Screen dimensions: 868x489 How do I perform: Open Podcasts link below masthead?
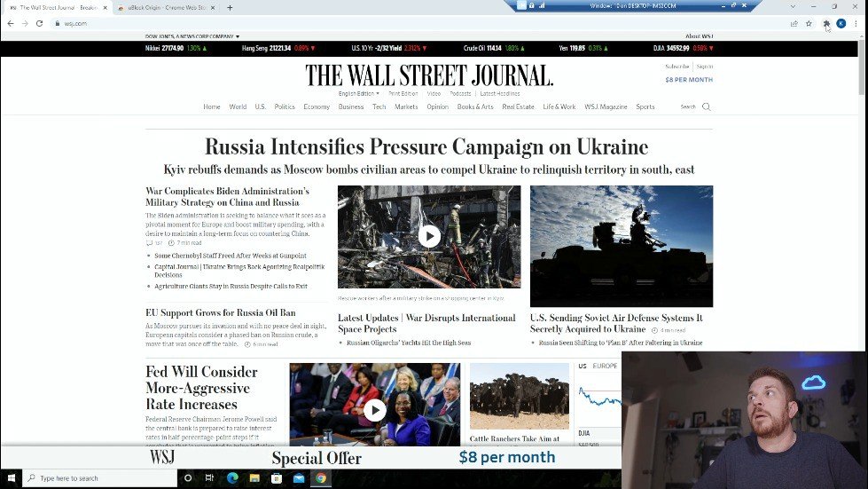(460, 93)
